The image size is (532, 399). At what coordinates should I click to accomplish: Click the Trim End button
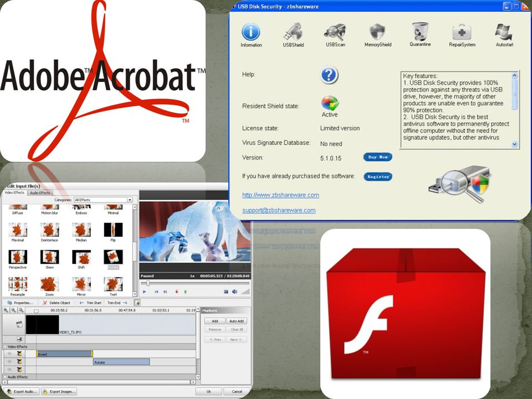(x=117, y=303)
